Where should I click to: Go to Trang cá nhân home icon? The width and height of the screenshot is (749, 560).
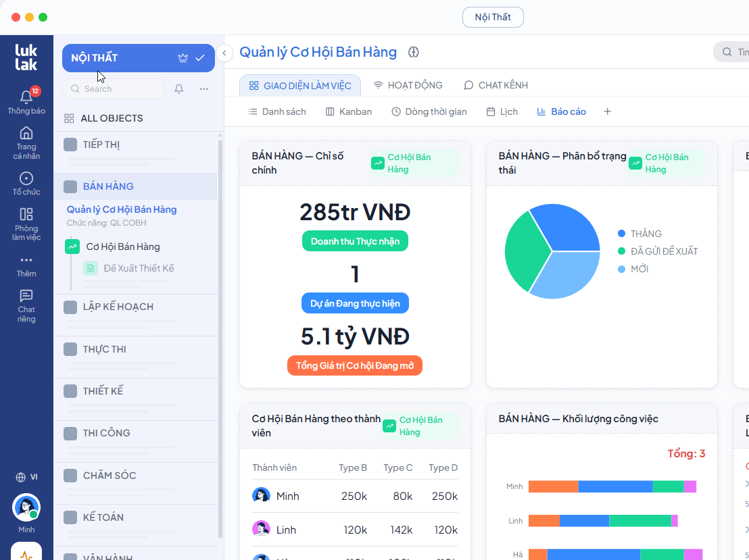[26, 133]
